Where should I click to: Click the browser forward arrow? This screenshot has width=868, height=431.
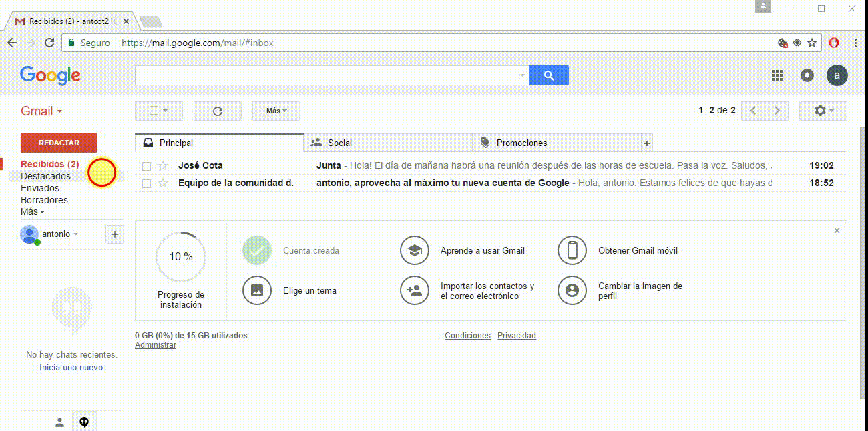coord(31,43)
